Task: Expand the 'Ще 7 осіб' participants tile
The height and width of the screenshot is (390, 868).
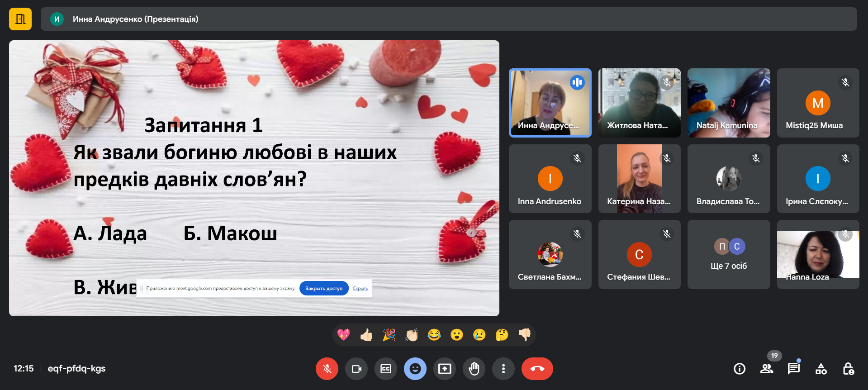Action: (x=728, y=255)
